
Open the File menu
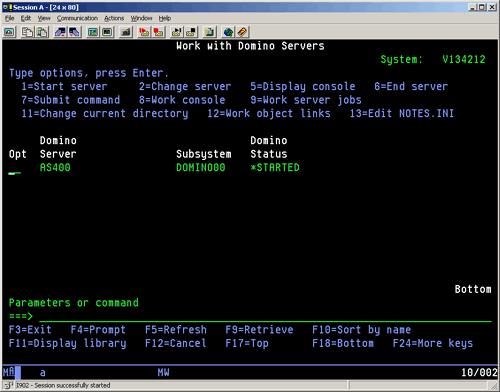pyautogui.click(x=10, y=18)
